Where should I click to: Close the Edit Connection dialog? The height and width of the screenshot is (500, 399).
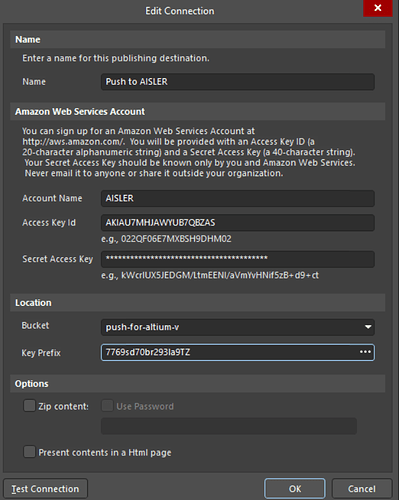pos(378,8)
